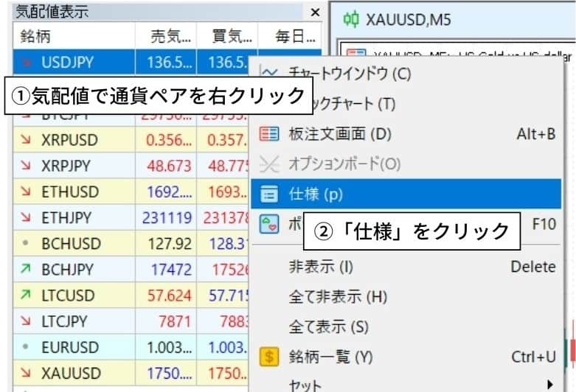Select the XAUUSD symbol name
This screenshot has width=576, height=392.
[72, 374]
